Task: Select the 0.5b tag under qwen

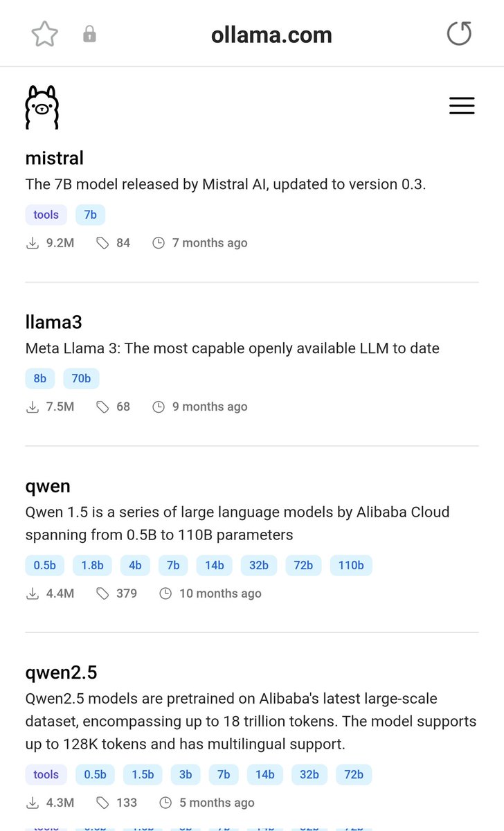Action: 45,566
